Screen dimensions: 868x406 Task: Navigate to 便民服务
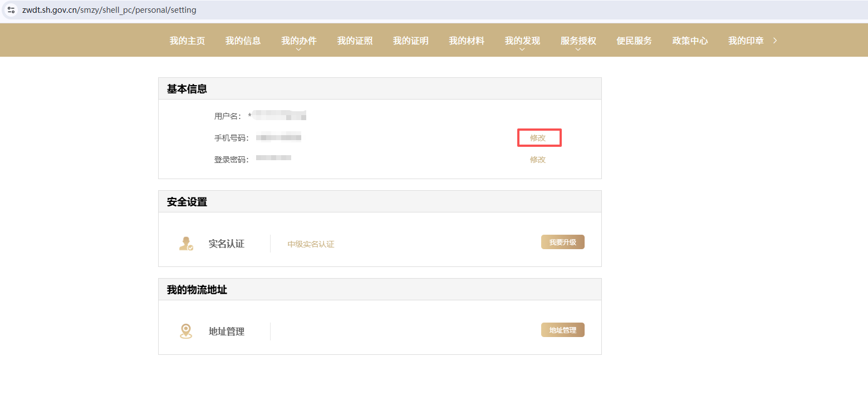click(634, 41)
